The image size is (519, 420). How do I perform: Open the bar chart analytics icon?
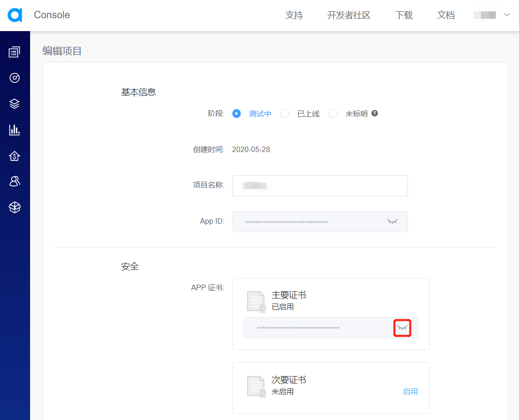click(15, 130)
